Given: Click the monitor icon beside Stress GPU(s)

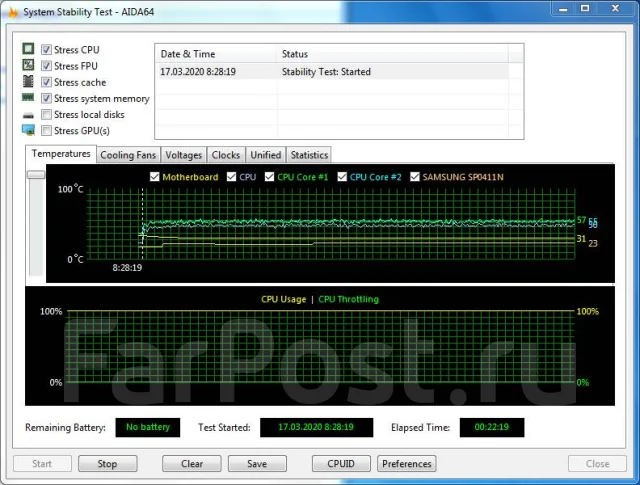Looking at the screenshot, I should 28,130.
